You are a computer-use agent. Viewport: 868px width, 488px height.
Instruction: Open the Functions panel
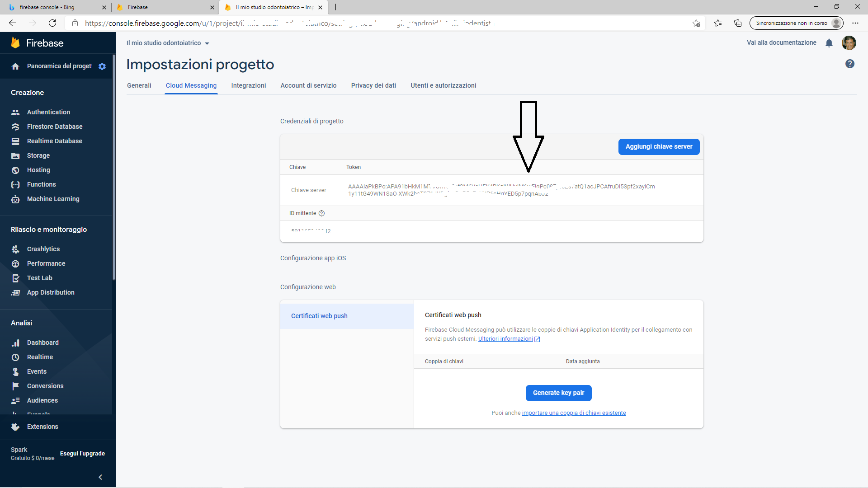(41, 184)
